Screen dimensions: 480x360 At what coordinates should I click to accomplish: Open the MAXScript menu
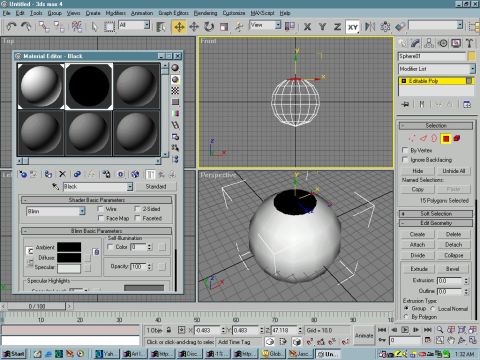coord(262,13)
